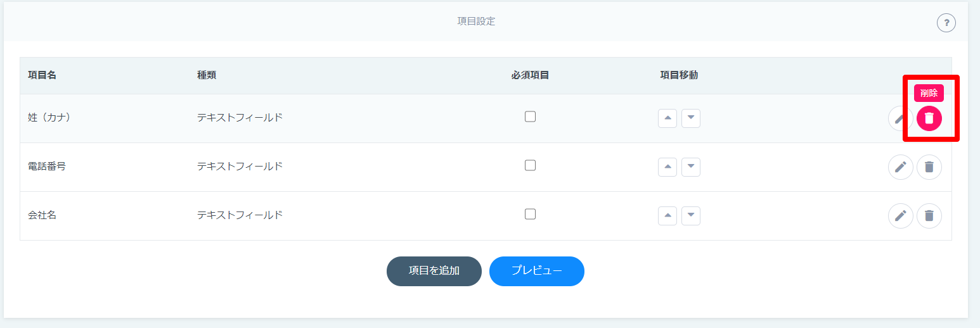Push 会社名 down using its down arrow
Screen dimensions: 980x328
pos(691,216)
